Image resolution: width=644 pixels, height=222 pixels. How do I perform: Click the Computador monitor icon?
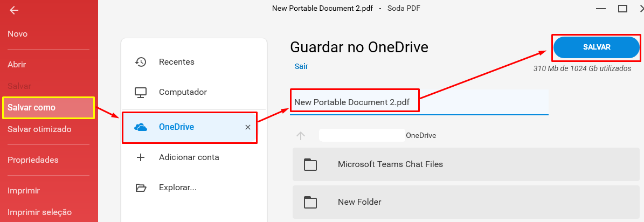pyautogui.click(x=141, y=92)
